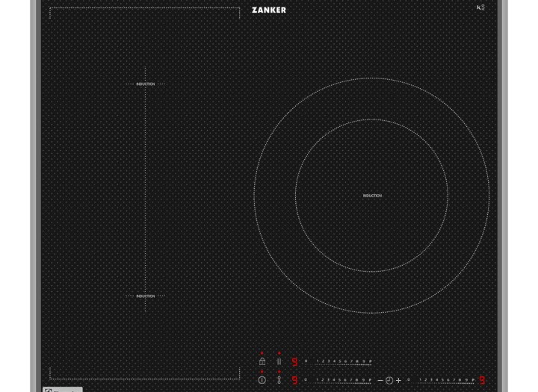
Task: Click the far-right red 9 display
Action: [x=482, y=380]
